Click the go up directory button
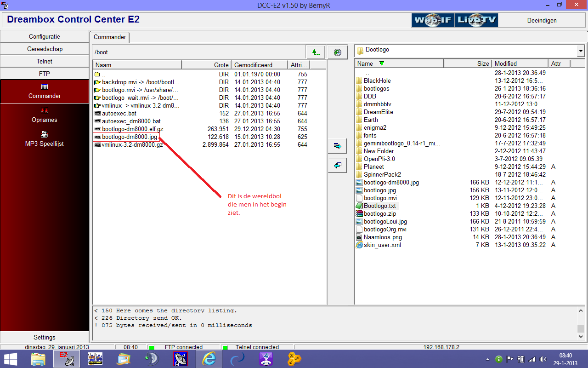Image resolution: width=588 pixels, height=368 pixels. tap(316, 52)
